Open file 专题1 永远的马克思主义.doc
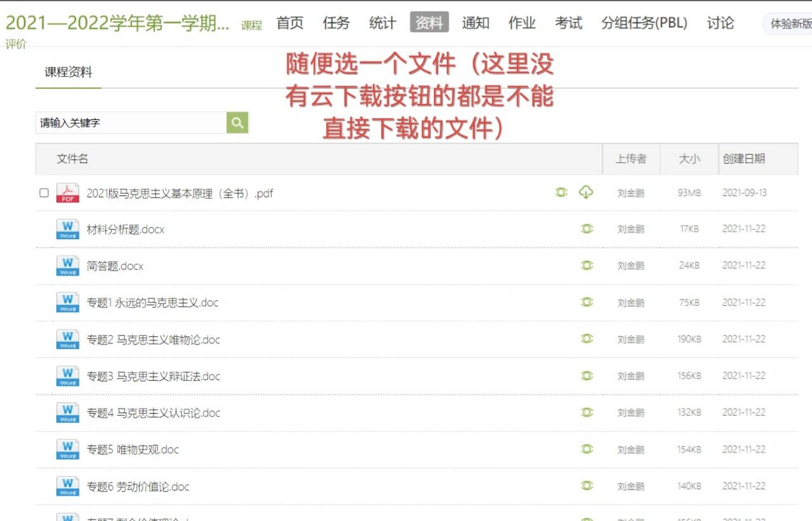Screen dimensions: 812x521 coord(152,303)
